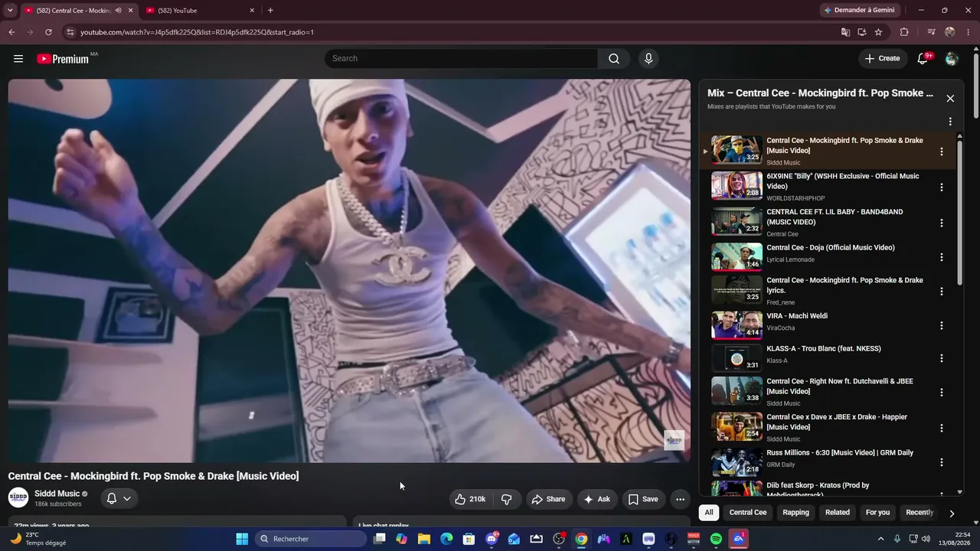The height and width of the screenshot is (551, 980).
Task: Save the video to a playlist
Action: pyautogui.click(x=643, y=499)
